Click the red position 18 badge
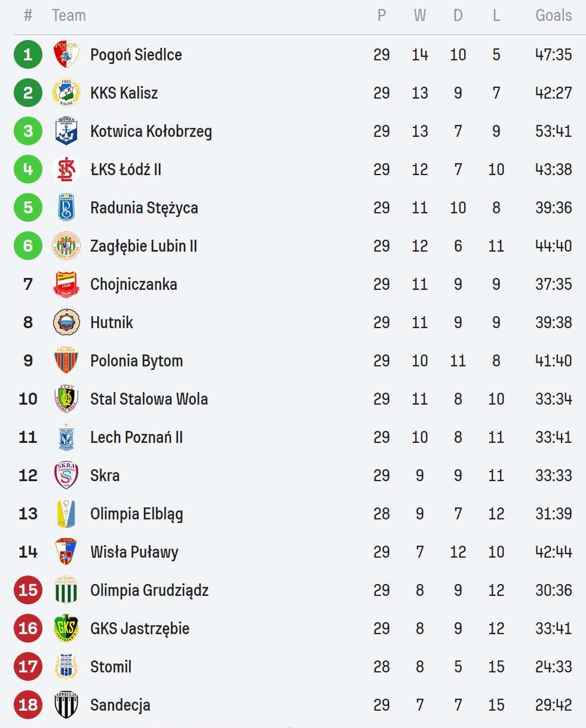This screenshot has width=586, height=728. point(28,705)
